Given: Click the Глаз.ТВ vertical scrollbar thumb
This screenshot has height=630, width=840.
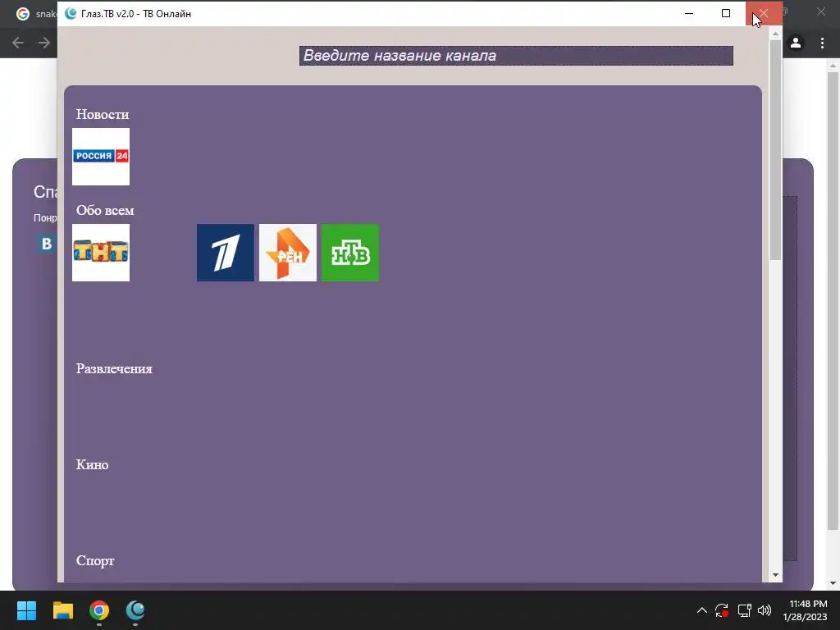Looking at the screenshot, I should [x=775, y=150].
